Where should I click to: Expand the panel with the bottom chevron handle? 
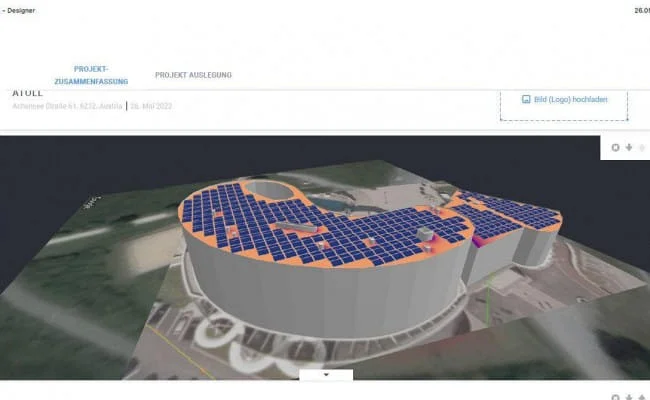(325, 375)
